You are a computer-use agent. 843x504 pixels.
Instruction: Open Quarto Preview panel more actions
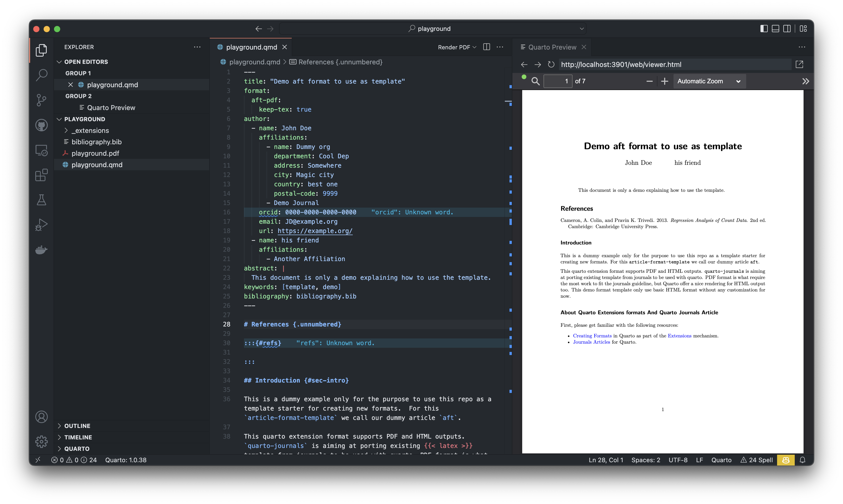point(802,47)
